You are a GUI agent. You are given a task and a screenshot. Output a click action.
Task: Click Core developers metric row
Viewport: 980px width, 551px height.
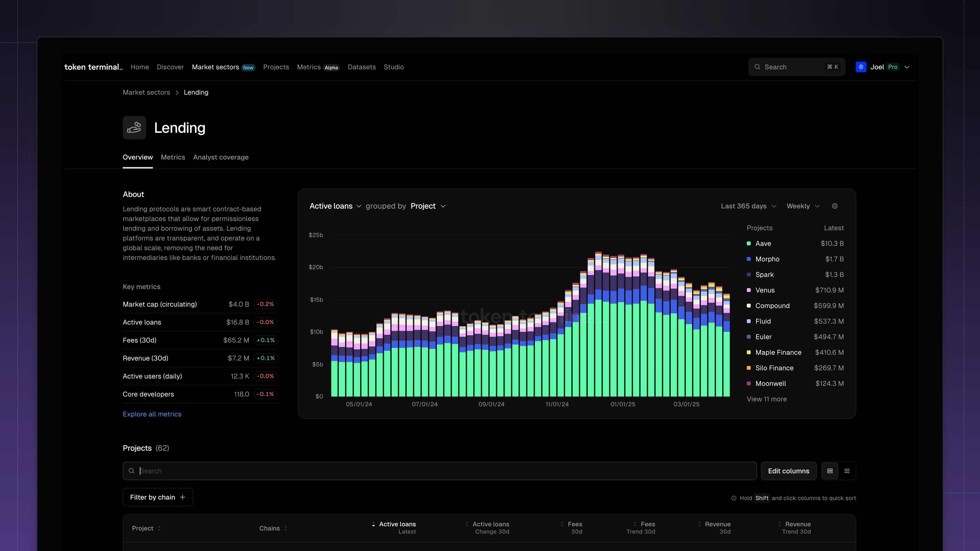pos(201,394)
